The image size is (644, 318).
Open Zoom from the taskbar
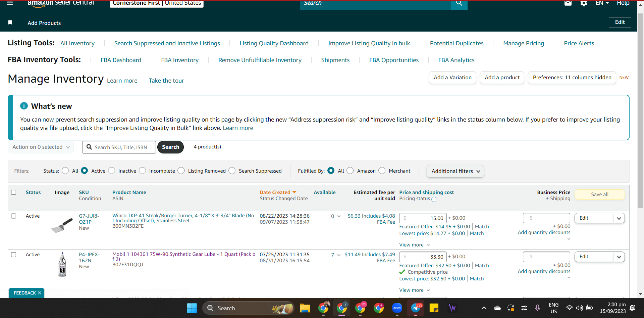pyautogui.click(x=397, y=308)
